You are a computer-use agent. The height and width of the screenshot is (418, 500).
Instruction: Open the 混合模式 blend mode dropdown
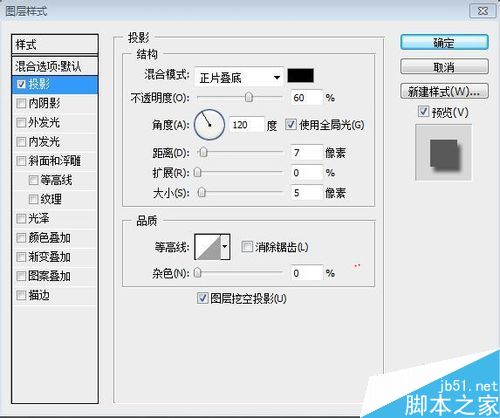click(x=239, y=78)
